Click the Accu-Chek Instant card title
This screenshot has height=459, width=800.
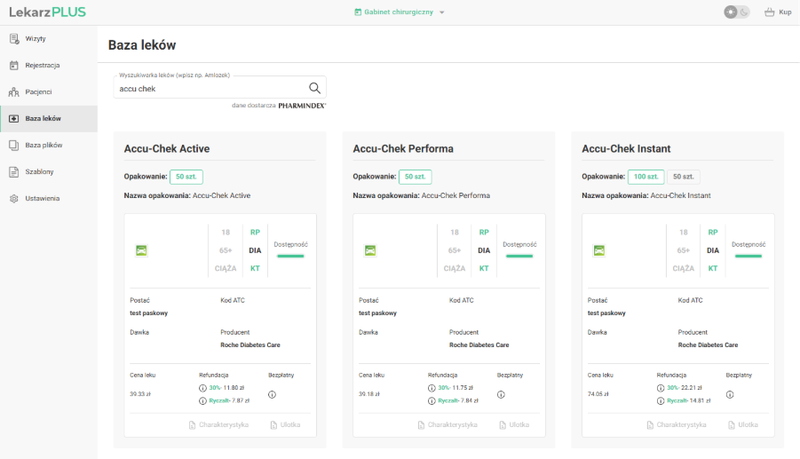coord(626,149)
